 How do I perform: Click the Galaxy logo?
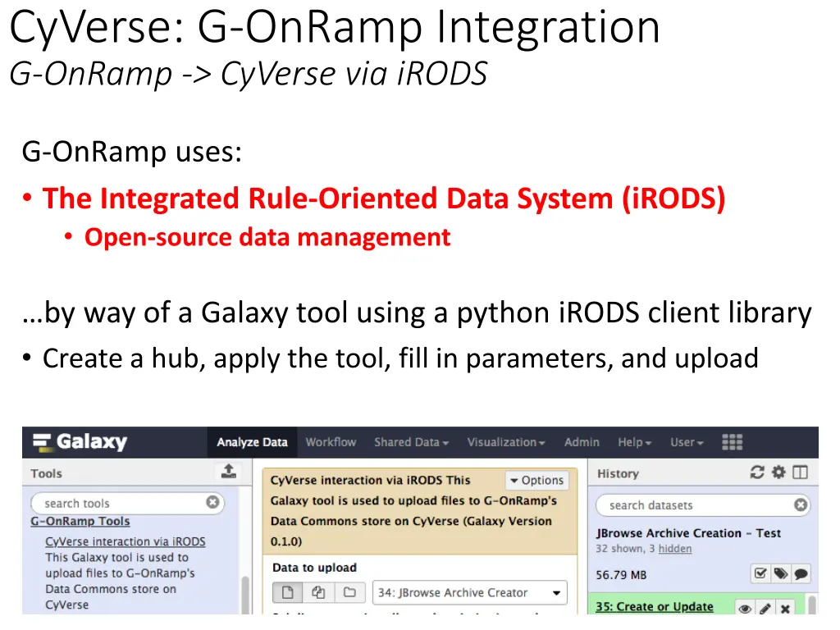tap(80, 442)
